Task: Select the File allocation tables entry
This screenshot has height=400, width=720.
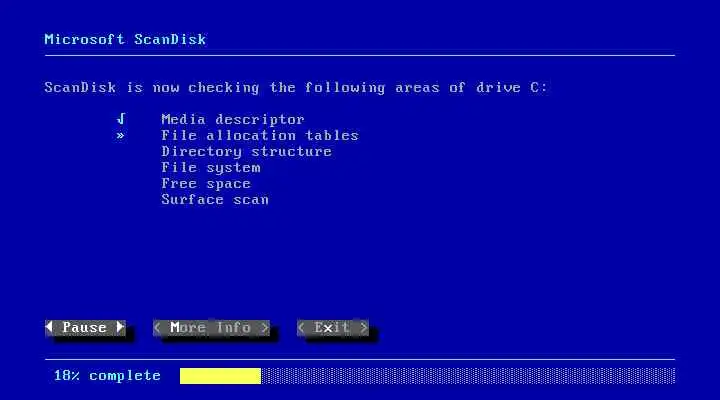Action: click(260, 135)
